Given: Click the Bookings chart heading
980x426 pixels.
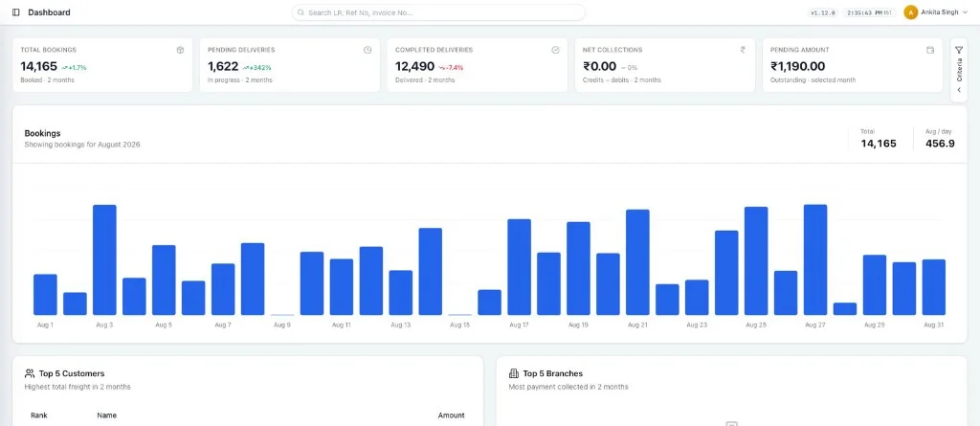Looking at the screenshot, I should coord(42,133).
